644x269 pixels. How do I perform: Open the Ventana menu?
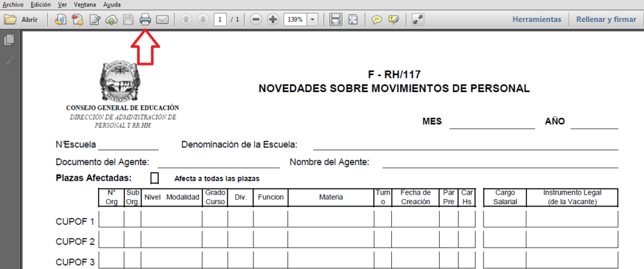point(84,4)
